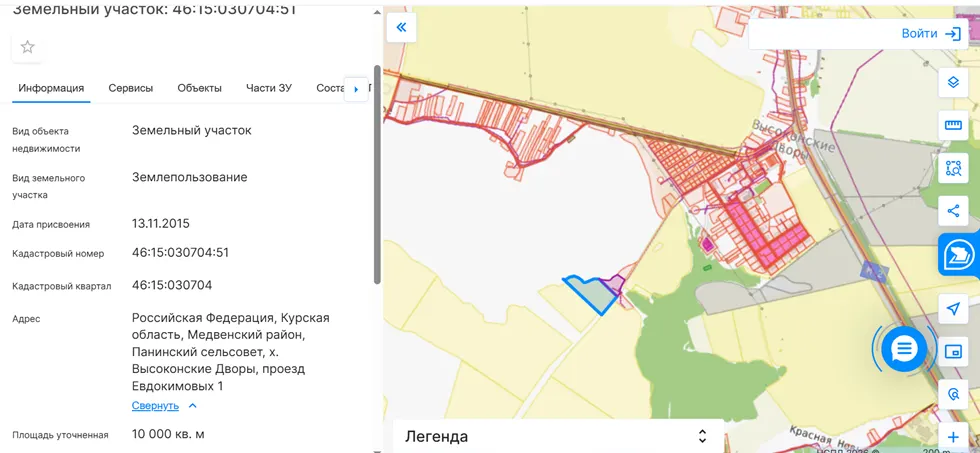Click the Войти login button
Screen dimensions: 980x453
pyautogui.click(x=931, y=34)
